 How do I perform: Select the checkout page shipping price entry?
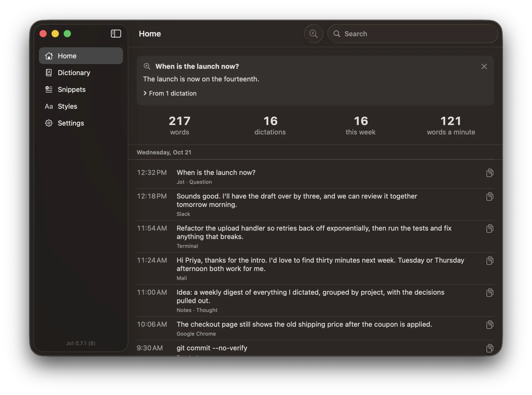[x=315, y=328]
